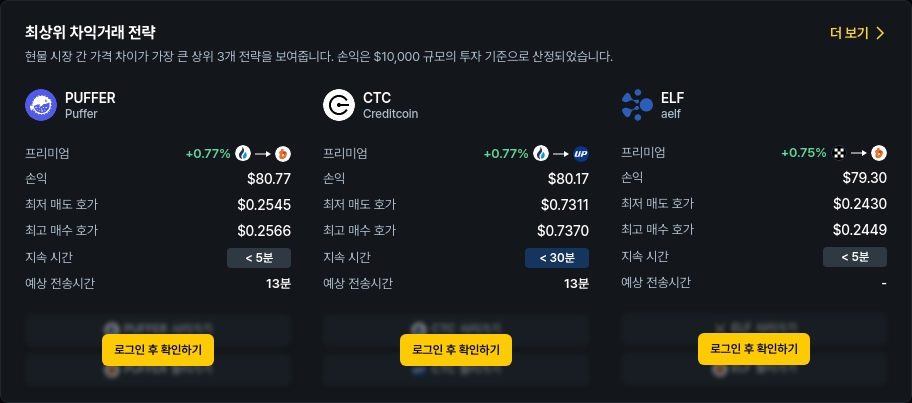The image size is (912, 403).
Task: Click the blue flame exchange icon in PUFFER premium
Action: pyautogui.click(x=243, y=154)
